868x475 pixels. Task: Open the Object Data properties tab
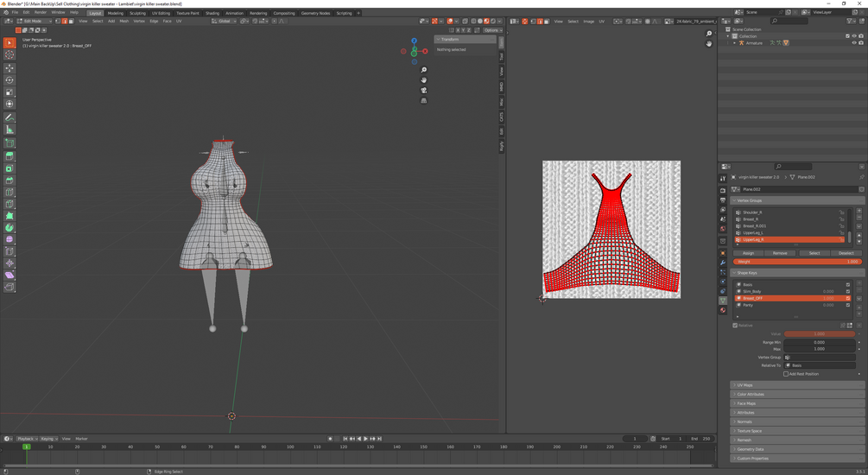point(723,301)
